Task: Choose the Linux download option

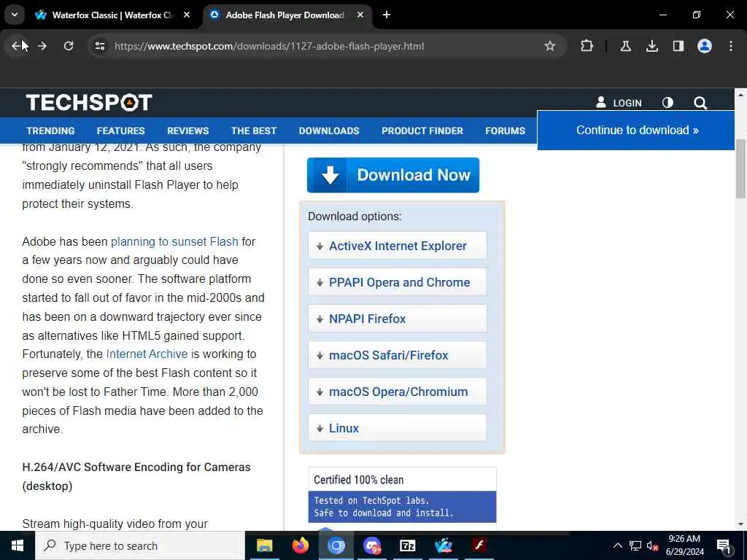Action: [x=398, y=427]
